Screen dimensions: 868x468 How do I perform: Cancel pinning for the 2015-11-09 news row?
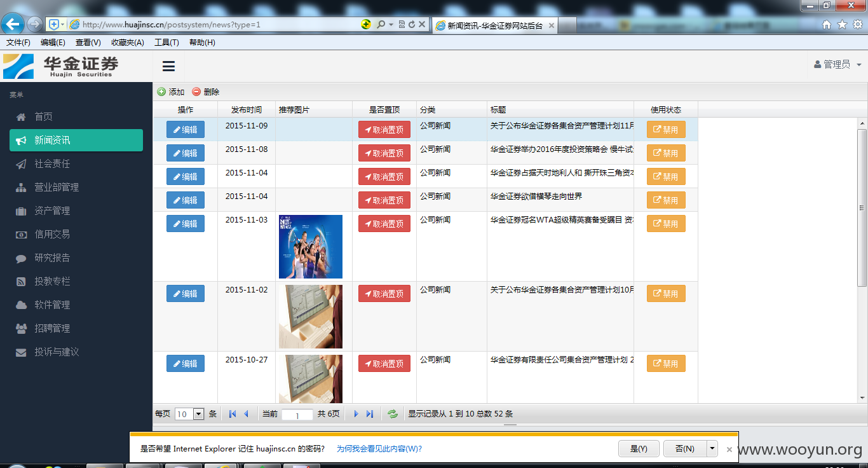tap(384, 130)
